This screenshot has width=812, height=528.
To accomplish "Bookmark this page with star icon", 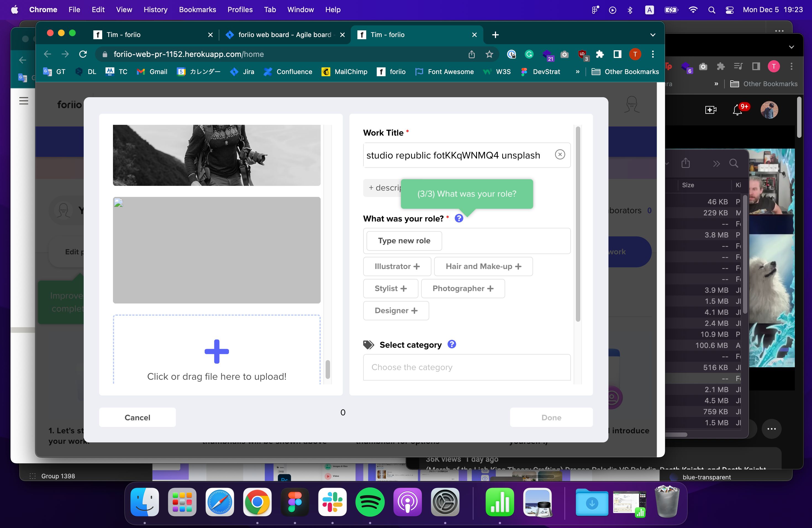I will coord(489,54).
